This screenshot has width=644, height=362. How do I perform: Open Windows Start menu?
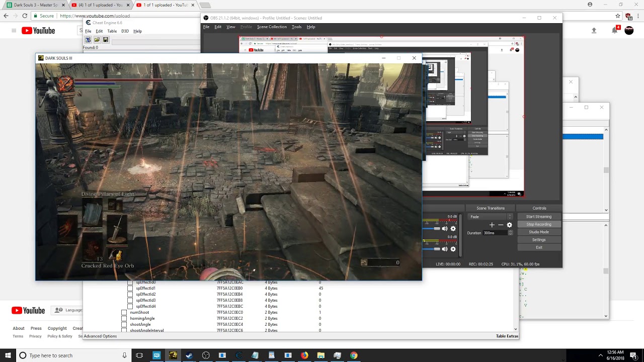[8, 355]
